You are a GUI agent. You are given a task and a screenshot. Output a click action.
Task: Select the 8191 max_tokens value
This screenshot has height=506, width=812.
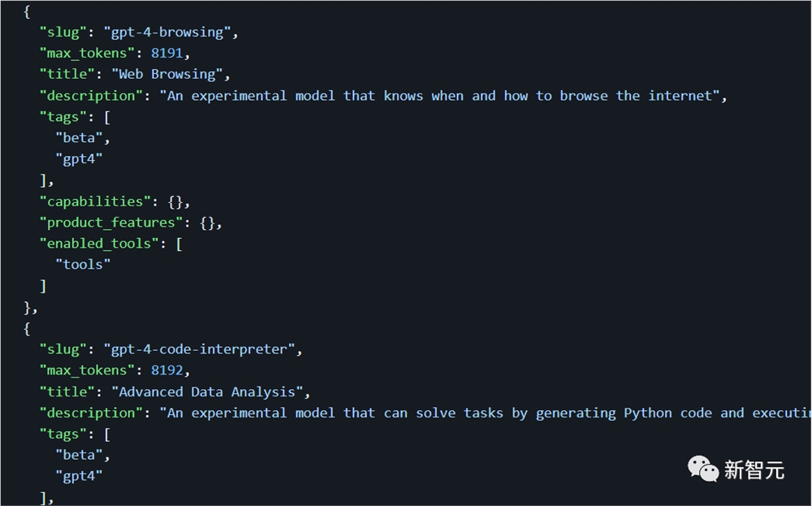click(x=170, y=54)
